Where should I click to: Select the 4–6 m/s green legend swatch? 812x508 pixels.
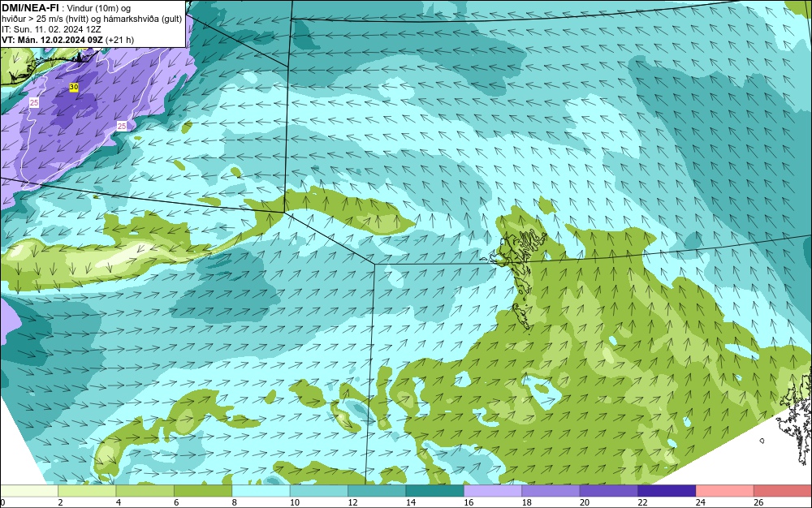(x=145, y=491)
